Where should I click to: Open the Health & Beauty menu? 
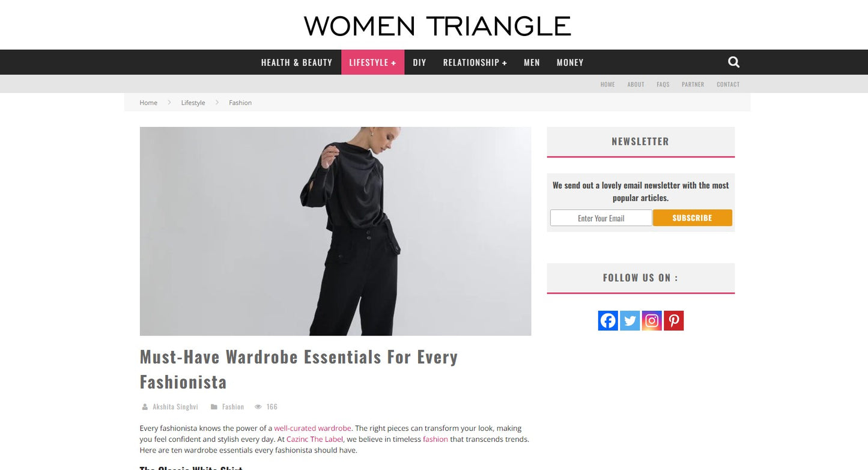[297, 63]
